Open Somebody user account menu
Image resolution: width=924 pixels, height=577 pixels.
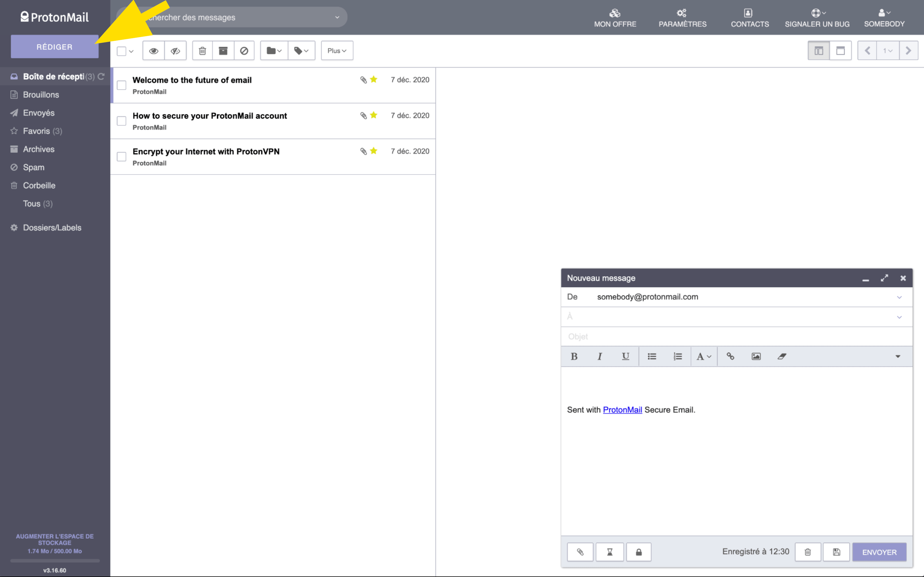tap(884, 18)
